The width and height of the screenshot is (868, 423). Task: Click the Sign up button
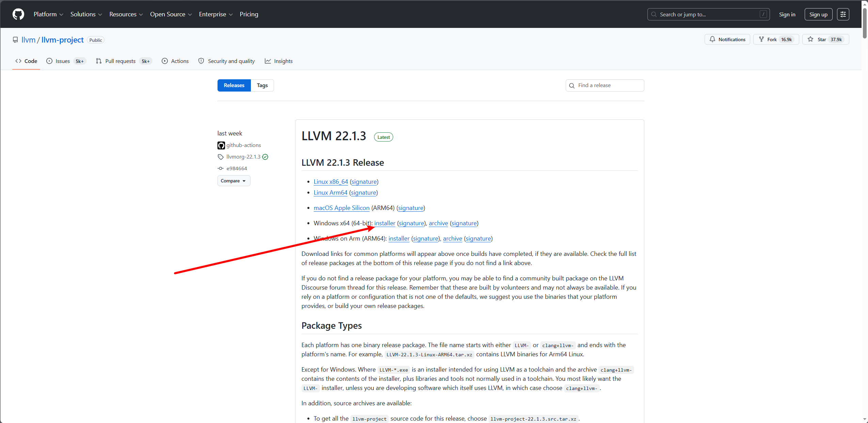pos(818,14)
